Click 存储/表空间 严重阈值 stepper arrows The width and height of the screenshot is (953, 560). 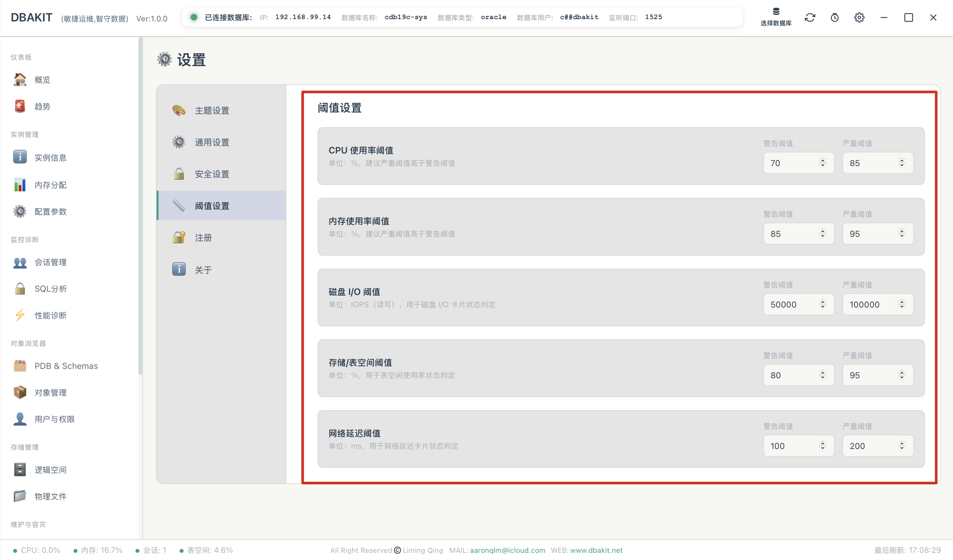pos(901,375)
